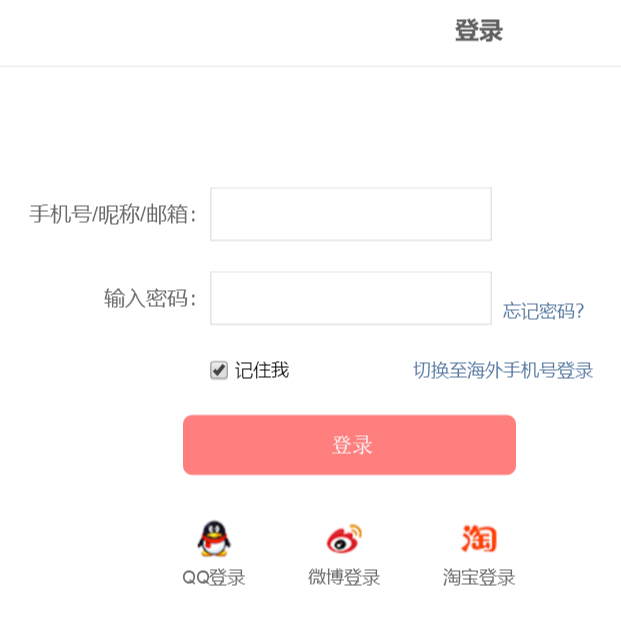The height and width of the screenshot is (617, 621).
Task: Switch to 海外手机号登录 via link
Action: 503,371
